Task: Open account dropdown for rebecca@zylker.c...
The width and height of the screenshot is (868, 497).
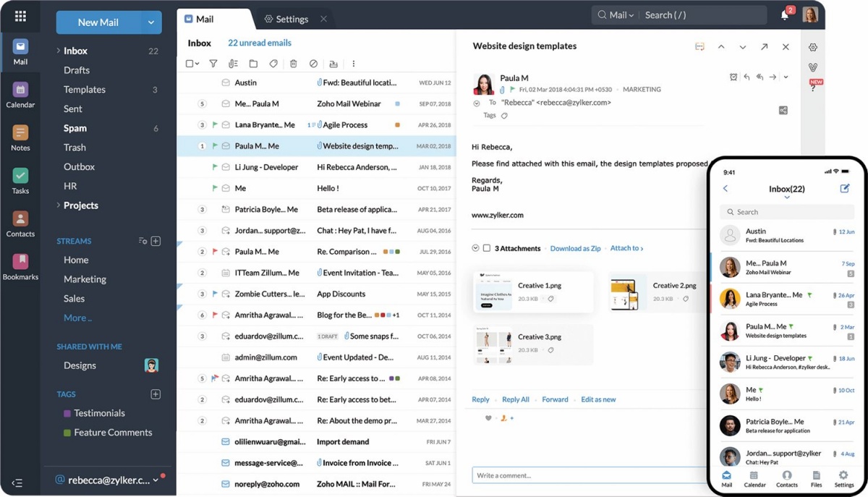Action: pos(156,480)
